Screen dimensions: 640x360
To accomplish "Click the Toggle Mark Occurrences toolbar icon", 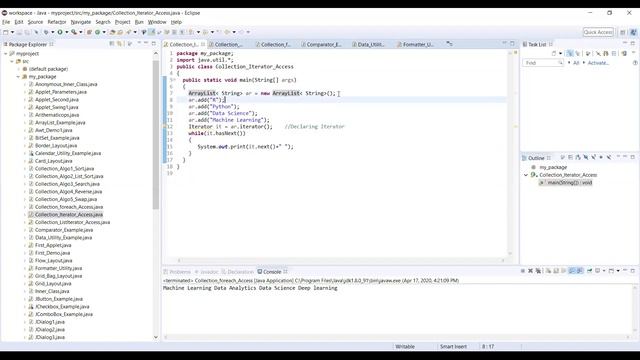I will [x=151, y=32].
